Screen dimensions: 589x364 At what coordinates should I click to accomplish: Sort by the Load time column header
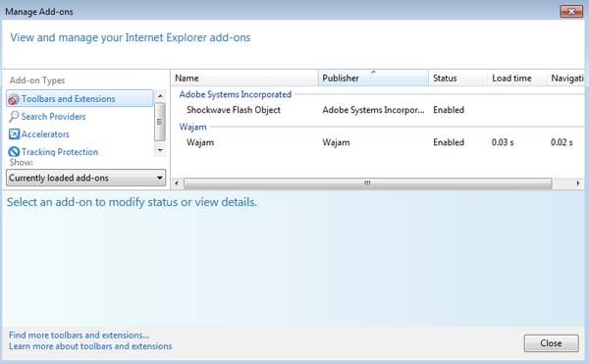(516, 78)
